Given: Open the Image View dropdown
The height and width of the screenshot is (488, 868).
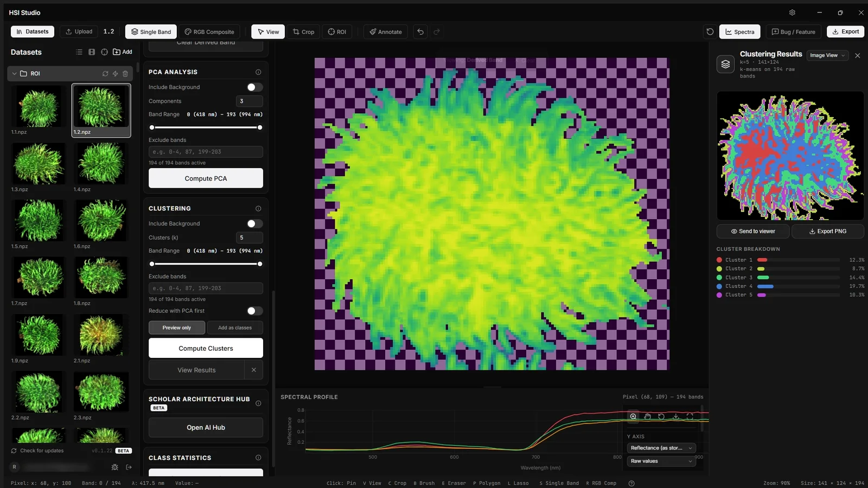Looking at the screenshot, I should [827, 55].
